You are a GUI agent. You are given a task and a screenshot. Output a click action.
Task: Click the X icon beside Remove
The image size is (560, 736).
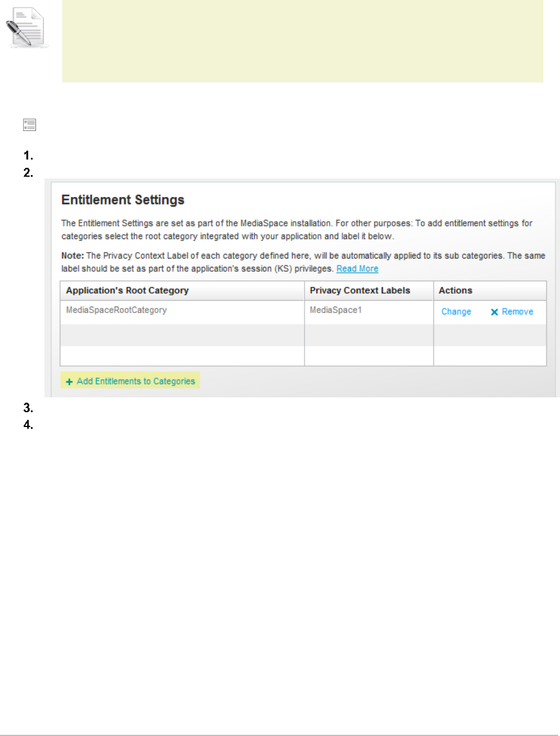point(494,312)
